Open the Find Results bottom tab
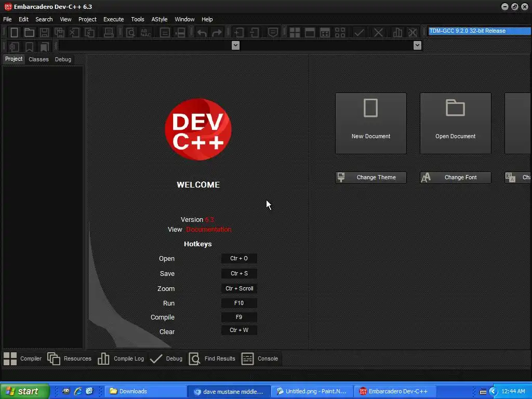 (212, 358)
